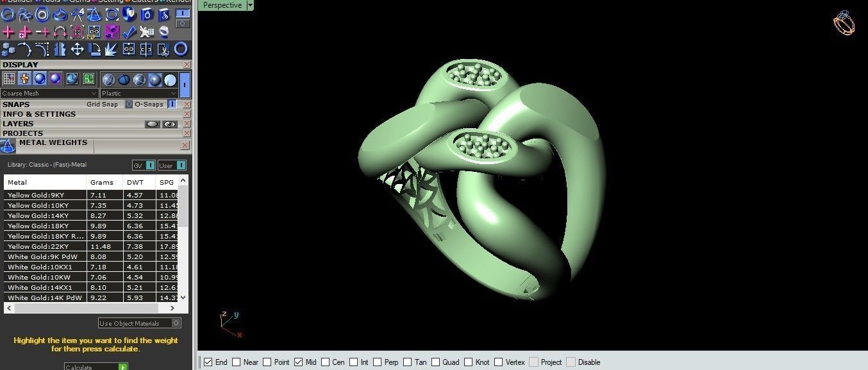Select the three cubes group icon
Viewport: 868px width, 370px height.
pyautogui.click(x=8, y=49)
